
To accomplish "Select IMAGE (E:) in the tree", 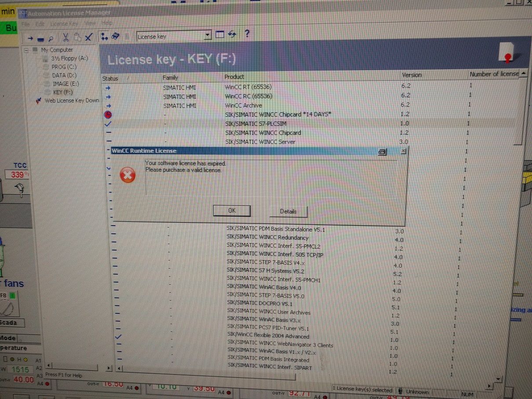I will point(66,84).
